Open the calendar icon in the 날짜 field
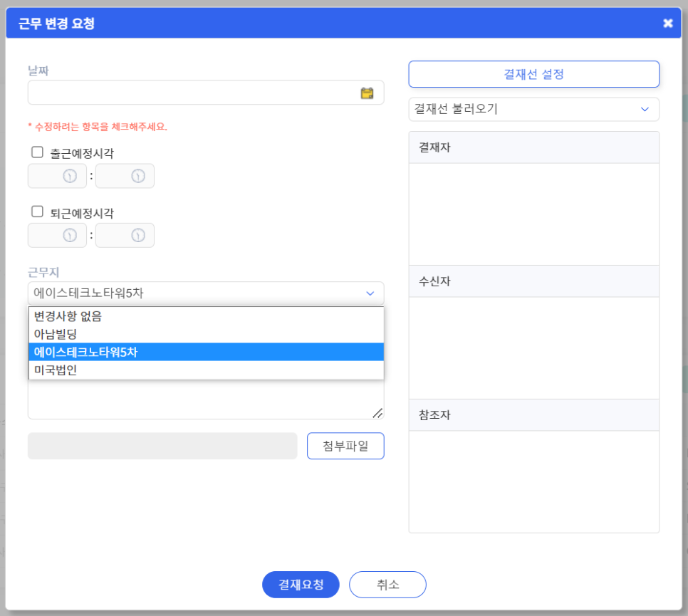 pos(367,93)
